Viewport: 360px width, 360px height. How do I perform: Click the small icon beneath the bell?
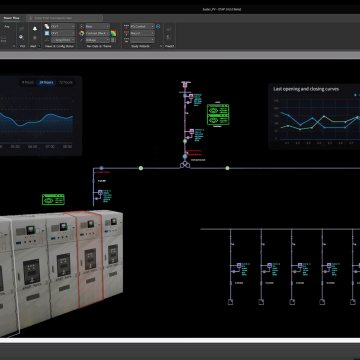[x=35, y=38]
